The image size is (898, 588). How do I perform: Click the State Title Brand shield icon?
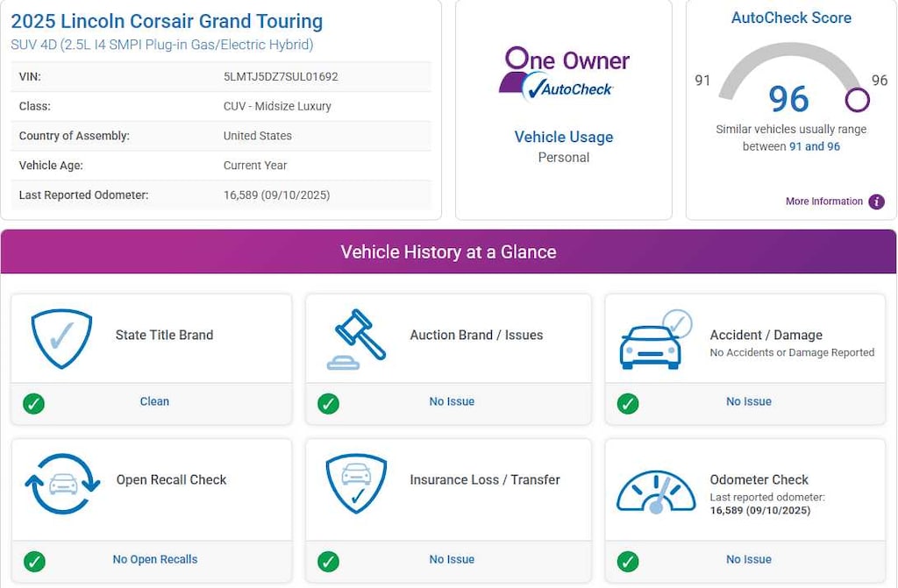(61, 338)
